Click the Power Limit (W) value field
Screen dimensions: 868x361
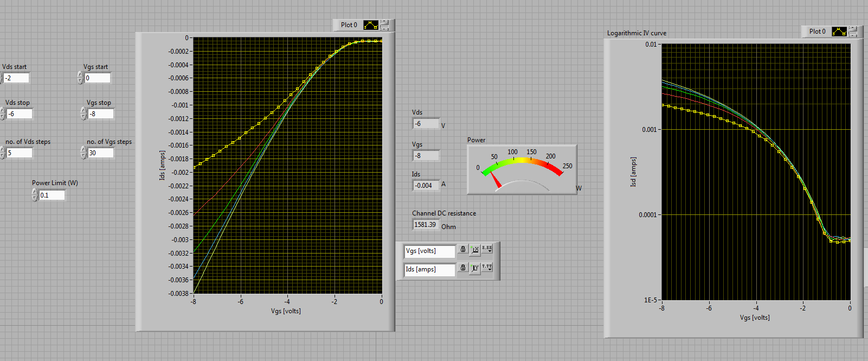[x=52, y=195]
